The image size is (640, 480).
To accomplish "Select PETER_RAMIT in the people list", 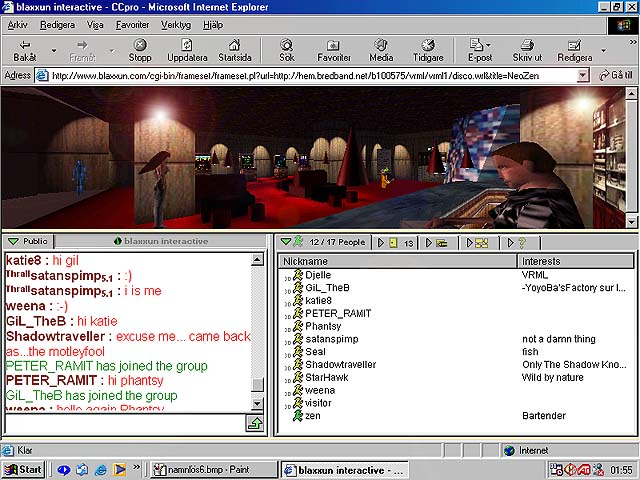I will (x=338, y=313).
